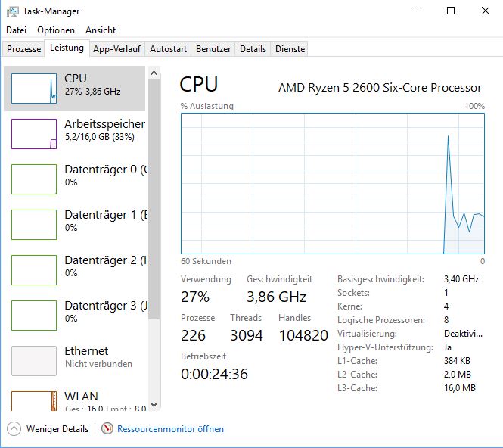Switch to the Autostart tab
503x448 pixels.
pyautogui.click(x=168, y=49)
